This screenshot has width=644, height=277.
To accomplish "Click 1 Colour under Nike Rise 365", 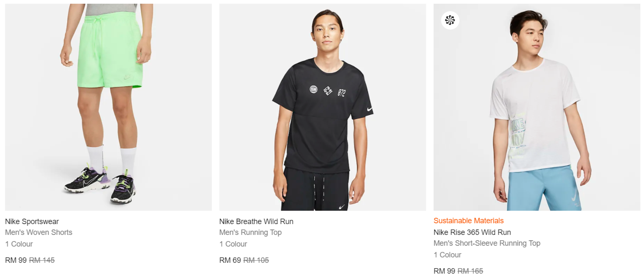I will (447, 255).
